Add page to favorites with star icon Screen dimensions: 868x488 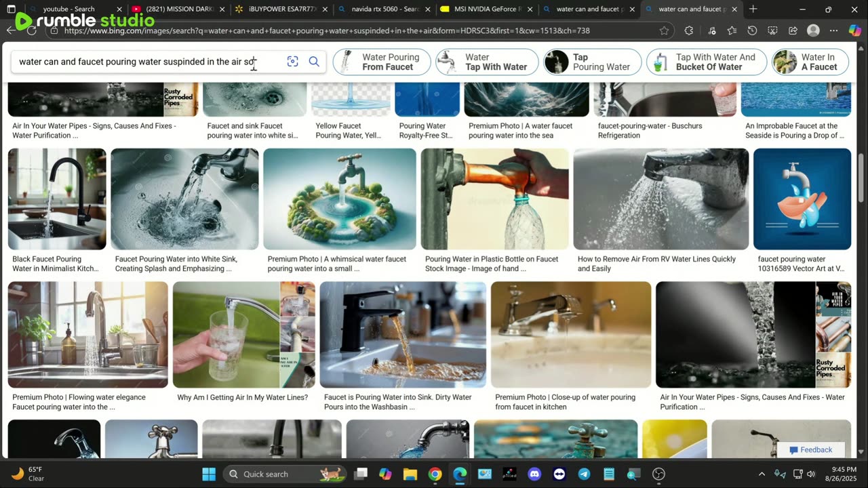click(664, 30)
